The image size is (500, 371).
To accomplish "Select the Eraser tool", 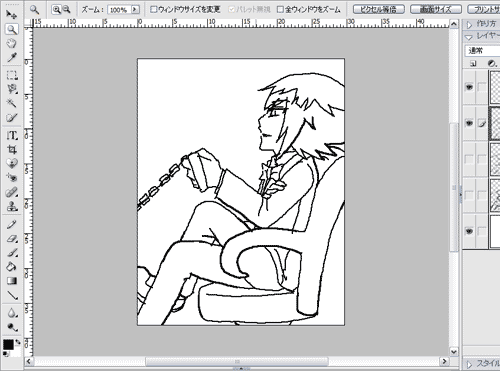I will click(x=12, y=239).
